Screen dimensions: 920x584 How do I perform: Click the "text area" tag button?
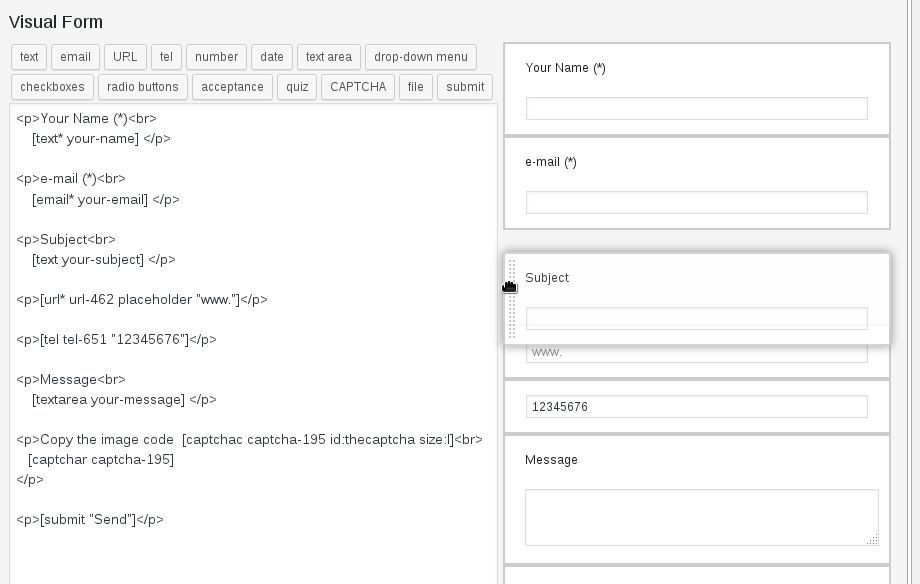tap(329, 57)
